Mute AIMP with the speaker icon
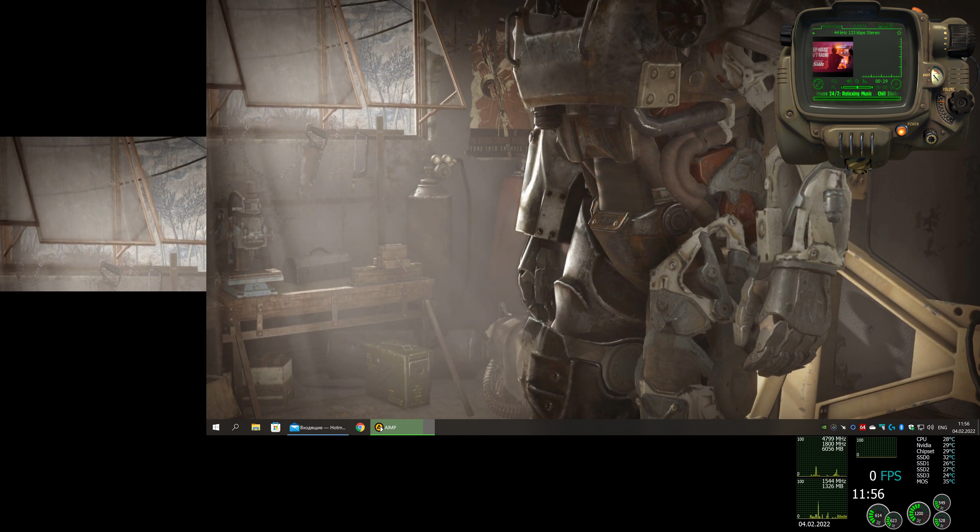 point(849,81)
